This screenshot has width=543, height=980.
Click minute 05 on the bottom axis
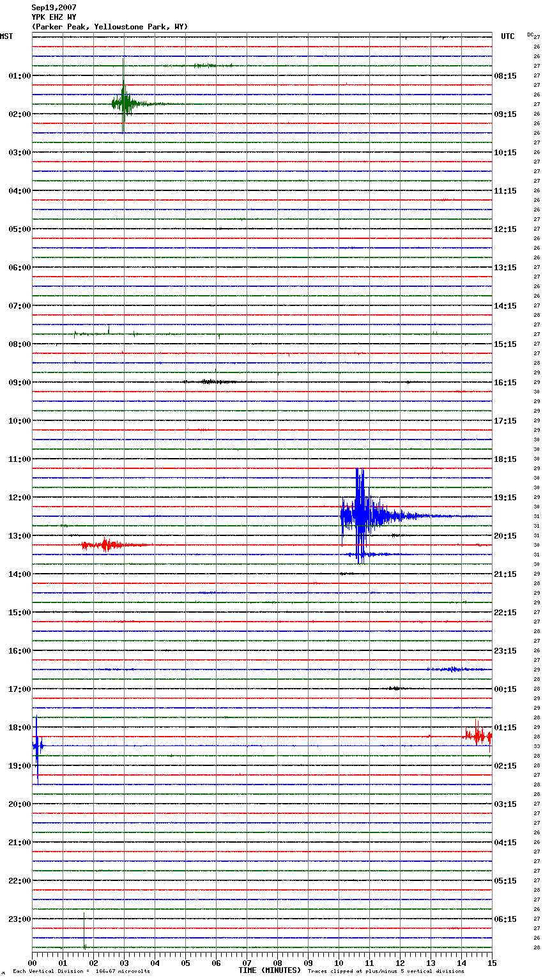tap(185, 963)
